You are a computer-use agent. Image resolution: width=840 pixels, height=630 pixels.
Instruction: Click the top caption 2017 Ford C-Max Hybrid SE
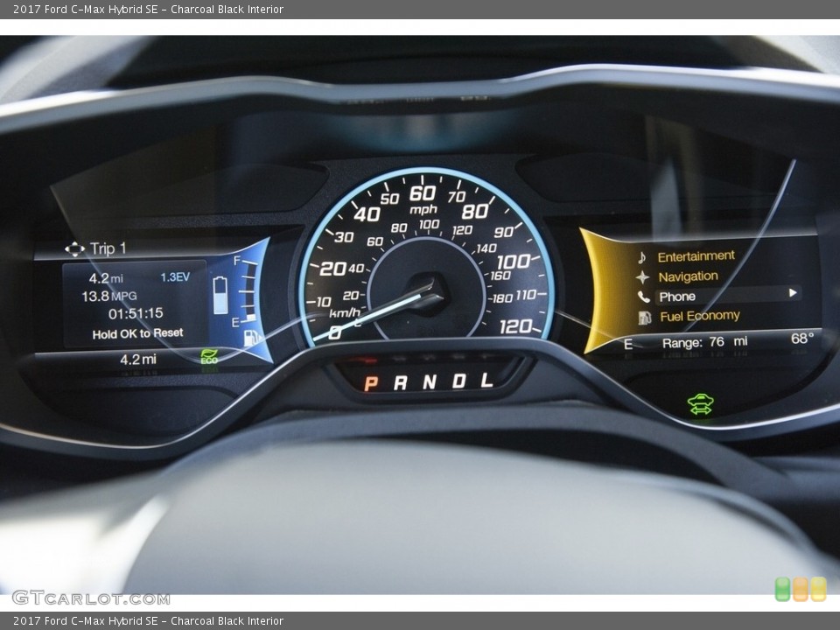coord(85,9)
